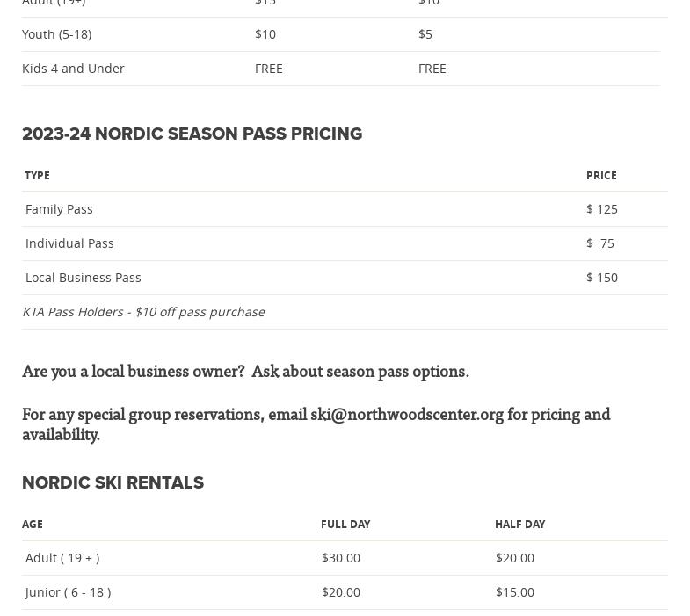Image resolution: width=690 pixels, height=616 pixels.
Task: Click the Individual Pass type entry
Action: 69,243
